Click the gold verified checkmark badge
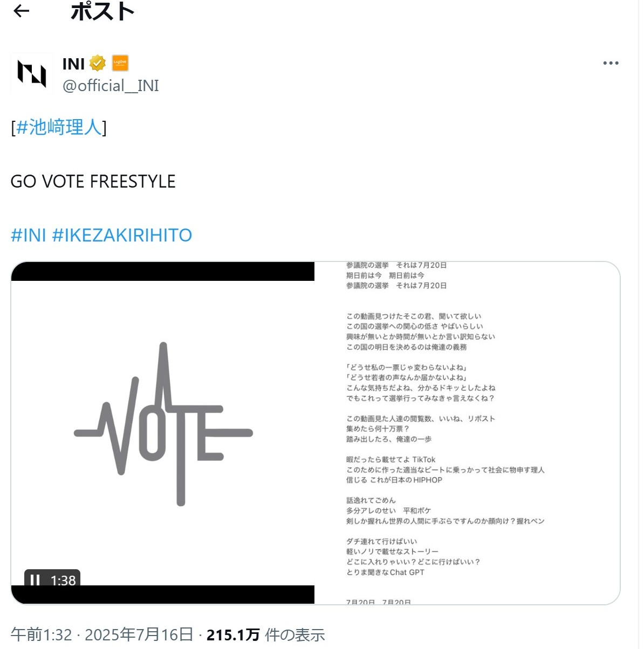The width and height of the screenshot is (644, 649). (x=97, y=64)
